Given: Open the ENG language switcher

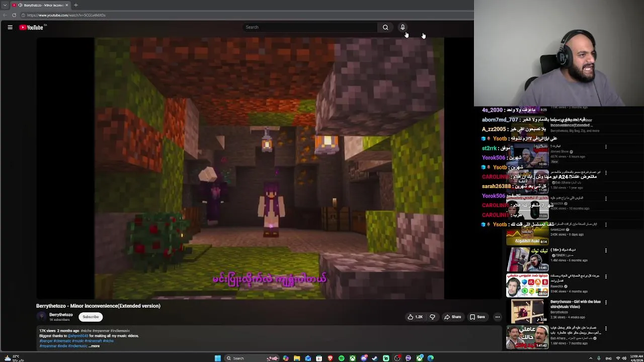Looking at the screenshot, I should pyautogui.click(x=608, y=358).
